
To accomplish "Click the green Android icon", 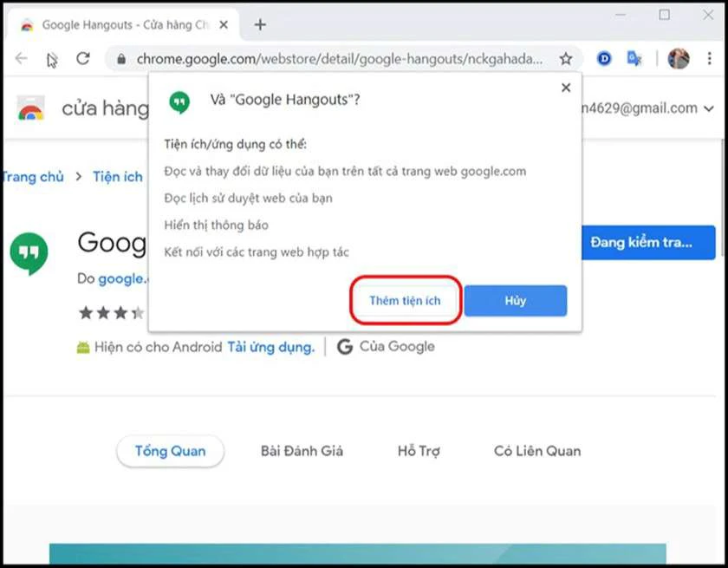I will [x=83, y=347].
